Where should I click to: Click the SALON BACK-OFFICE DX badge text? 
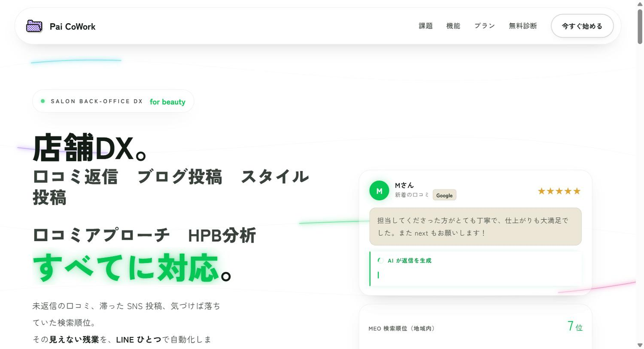point(97,102)
